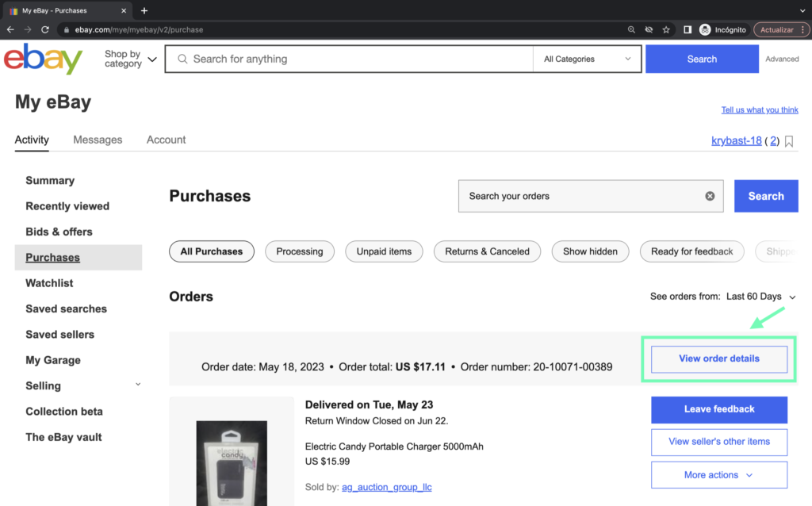
Task: Open My Garage in the sidebar
Action: click(53, 360)
